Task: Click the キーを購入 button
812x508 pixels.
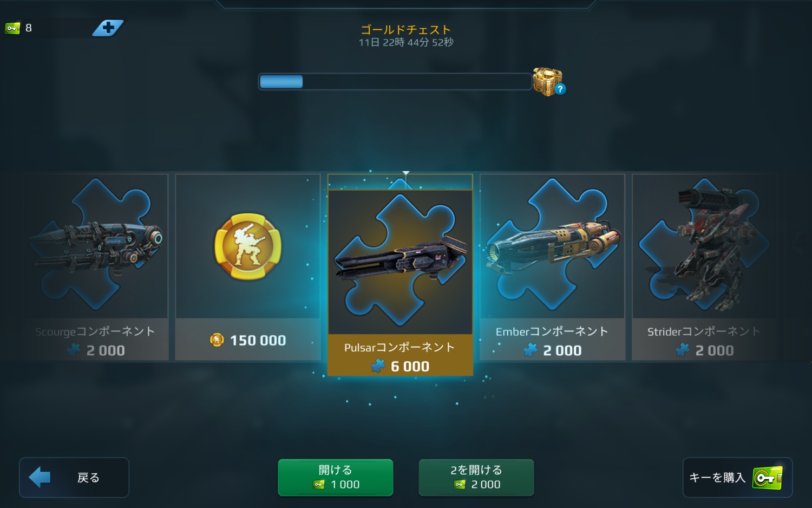Action: 737,478
